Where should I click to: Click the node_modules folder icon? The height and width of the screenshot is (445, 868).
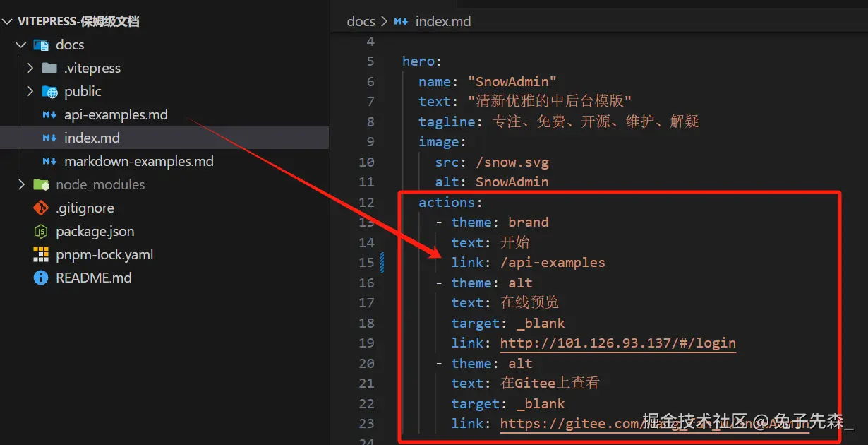click(41, 185)
